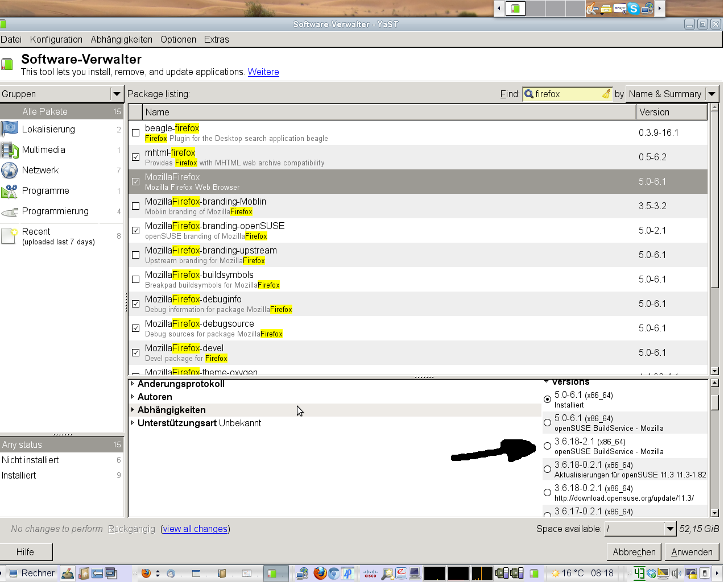Click the file drawer icon in top panel
728x582 pixels.
tap(606, 9)
